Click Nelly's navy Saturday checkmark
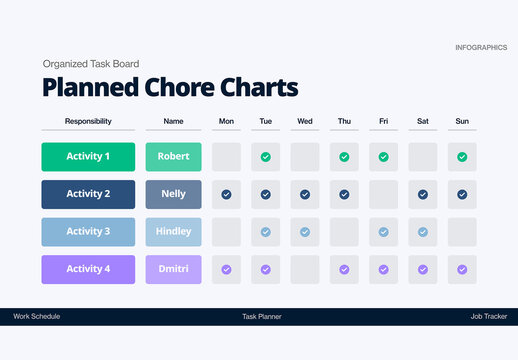The image size is (518, 360). pos(423,194)
